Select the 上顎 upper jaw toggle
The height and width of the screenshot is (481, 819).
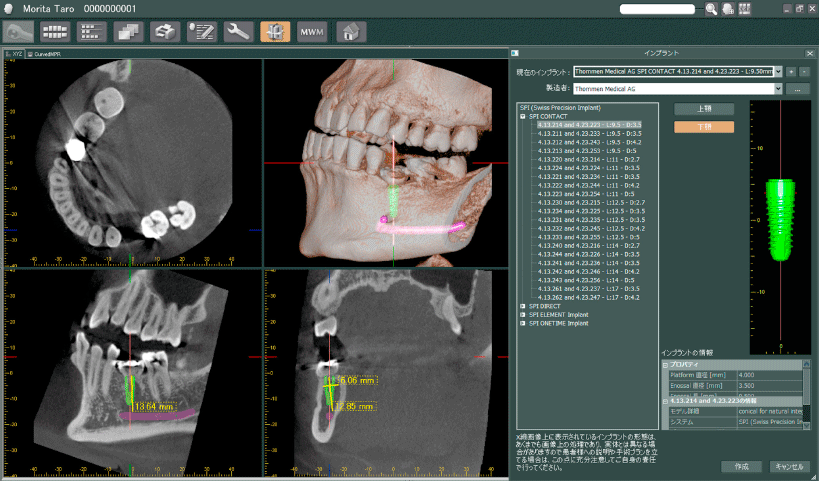pos(704,108)
